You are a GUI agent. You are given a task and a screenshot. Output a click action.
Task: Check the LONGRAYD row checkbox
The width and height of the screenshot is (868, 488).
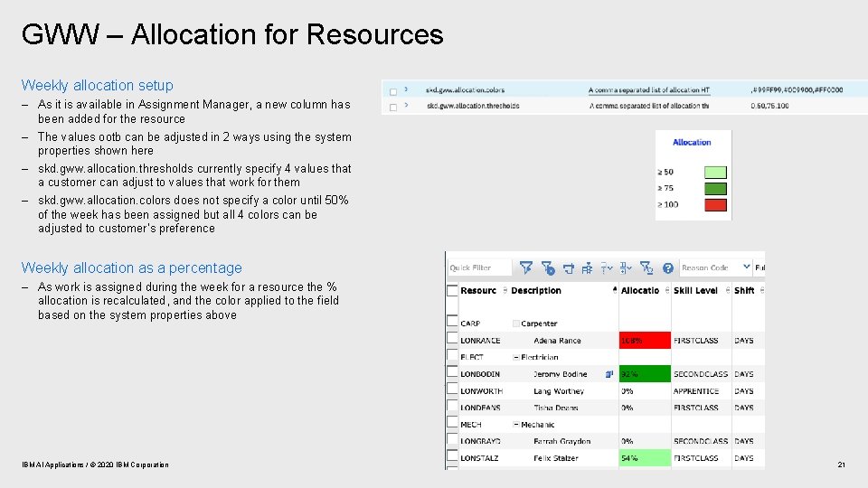(452, 439)
